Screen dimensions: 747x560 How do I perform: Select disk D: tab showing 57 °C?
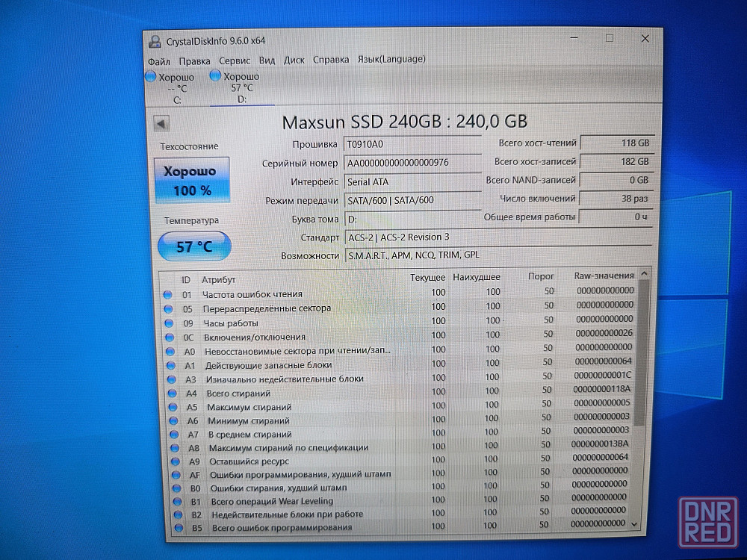(242, 87)
